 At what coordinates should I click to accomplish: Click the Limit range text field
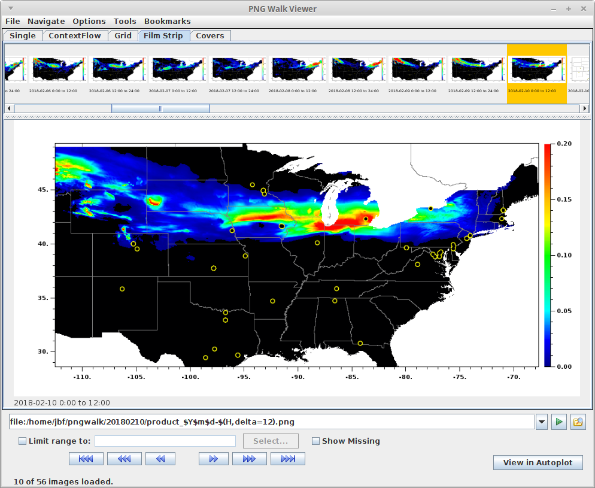coord(165,441)
